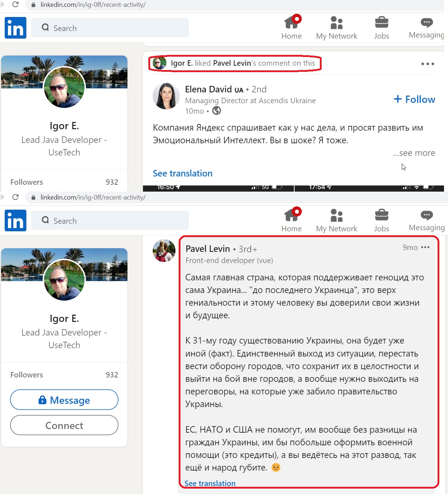The image size is (448, 494).
Task: Click the Elena David name link
Action: [x=208, y=89]
